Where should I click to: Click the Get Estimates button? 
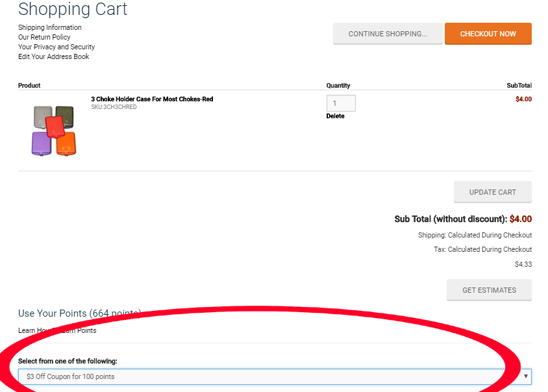point(489,290)
